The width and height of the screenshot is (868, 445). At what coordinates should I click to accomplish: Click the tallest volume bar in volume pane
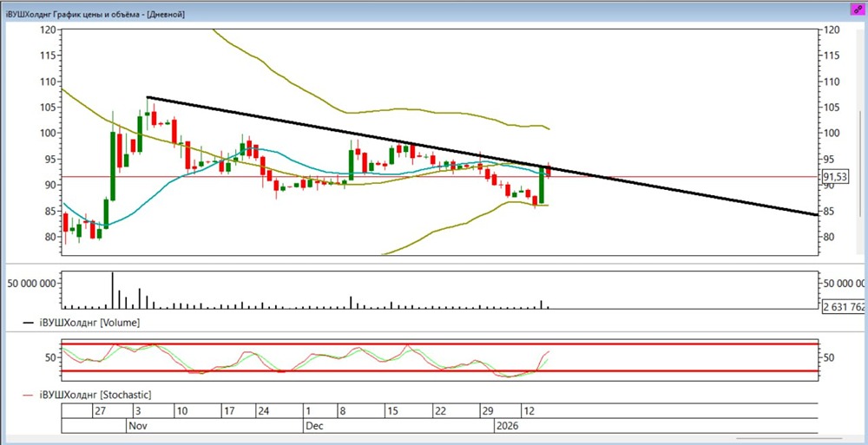(112, 290)
